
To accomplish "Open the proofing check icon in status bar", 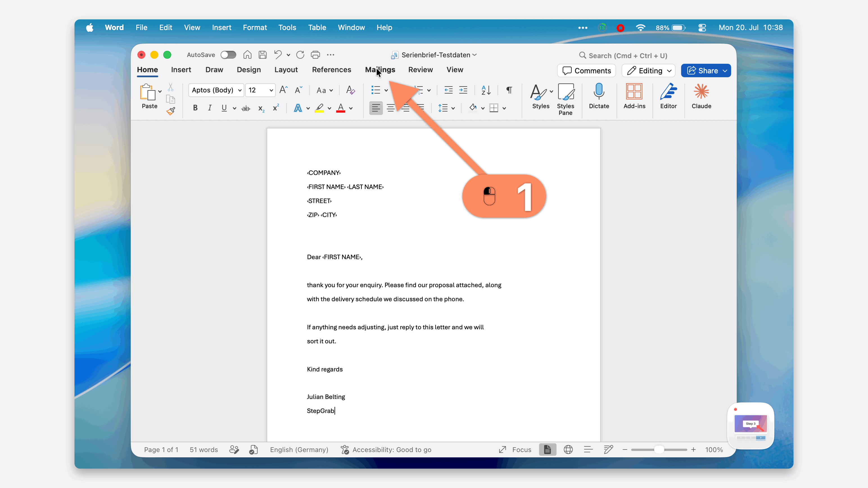I will tap(253, 450).
